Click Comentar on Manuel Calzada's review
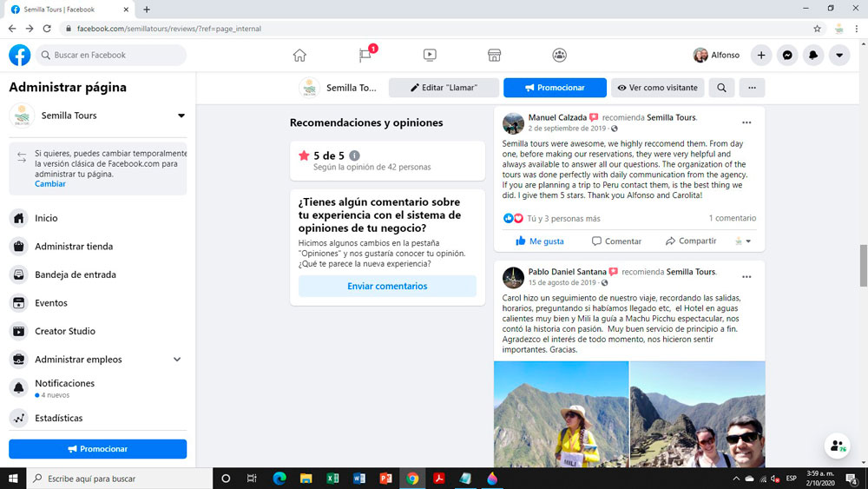Image resolution: width=868 pixels, height=489 pixels. click(616, 241)
